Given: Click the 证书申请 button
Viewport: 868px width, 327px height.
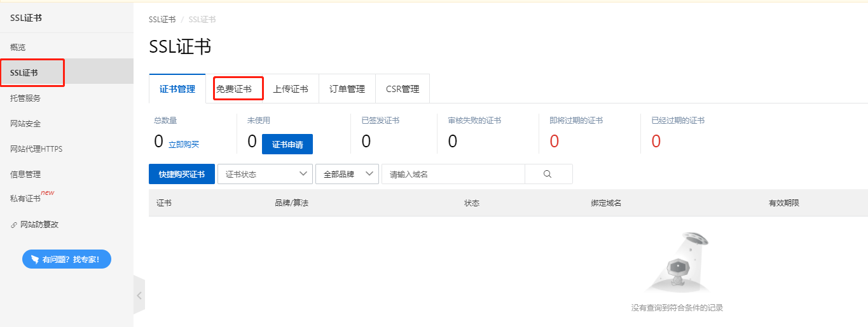Looking at the screenshot, I should coord(287,144).
